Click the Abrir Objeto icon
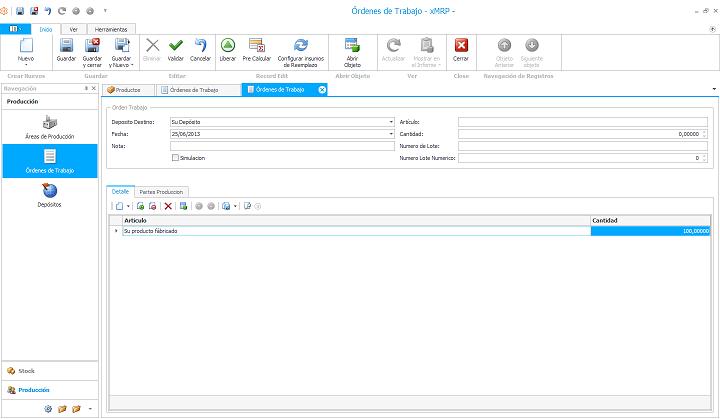The width and height of the screenshot is (720, 419). coord(352,47)
